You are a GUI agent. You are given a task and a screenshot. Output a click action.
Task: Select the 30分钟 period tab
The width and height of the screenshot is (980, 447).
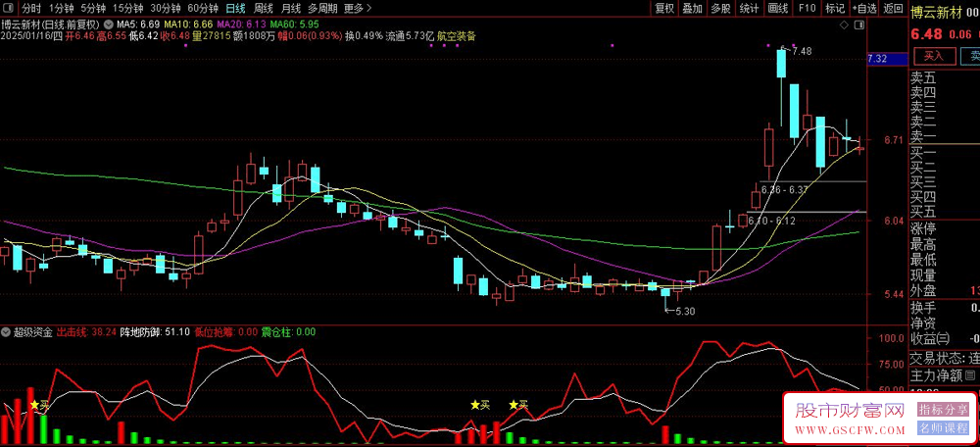tap(166, 8)
